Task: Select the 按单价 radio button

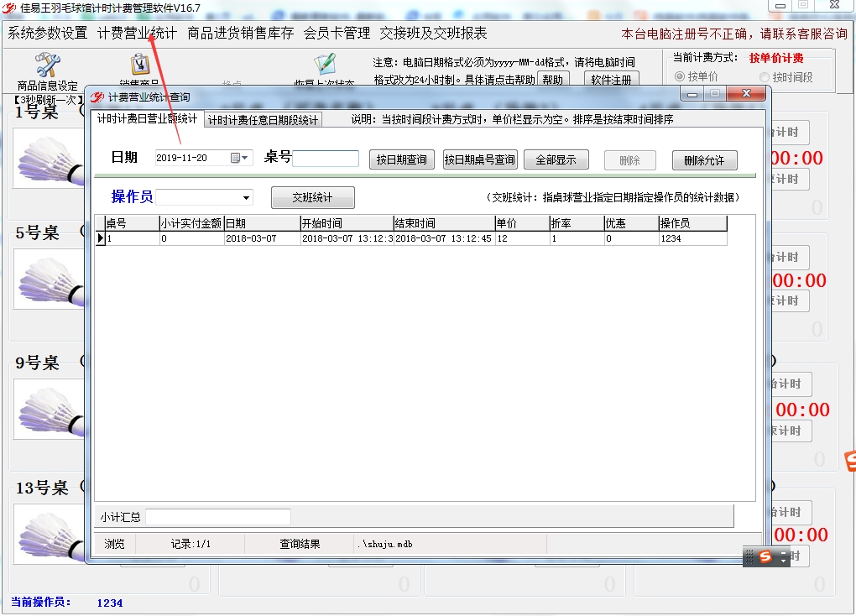Action: click(680, 76)
